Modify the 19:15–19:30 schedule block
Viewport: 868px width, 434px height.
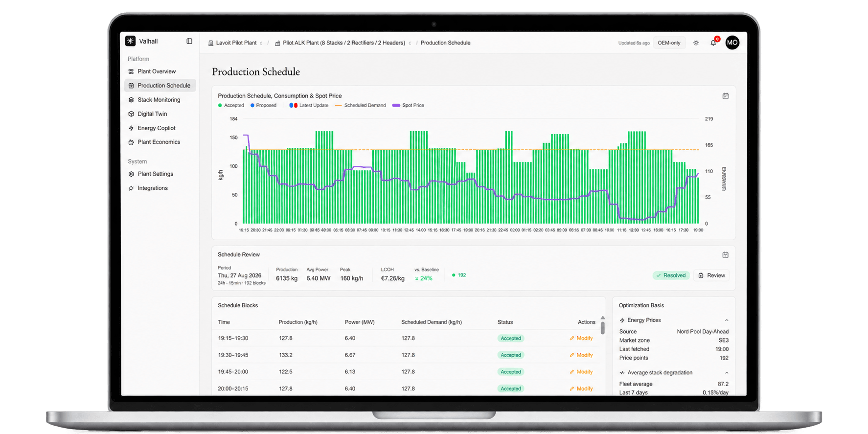(581, 339)
